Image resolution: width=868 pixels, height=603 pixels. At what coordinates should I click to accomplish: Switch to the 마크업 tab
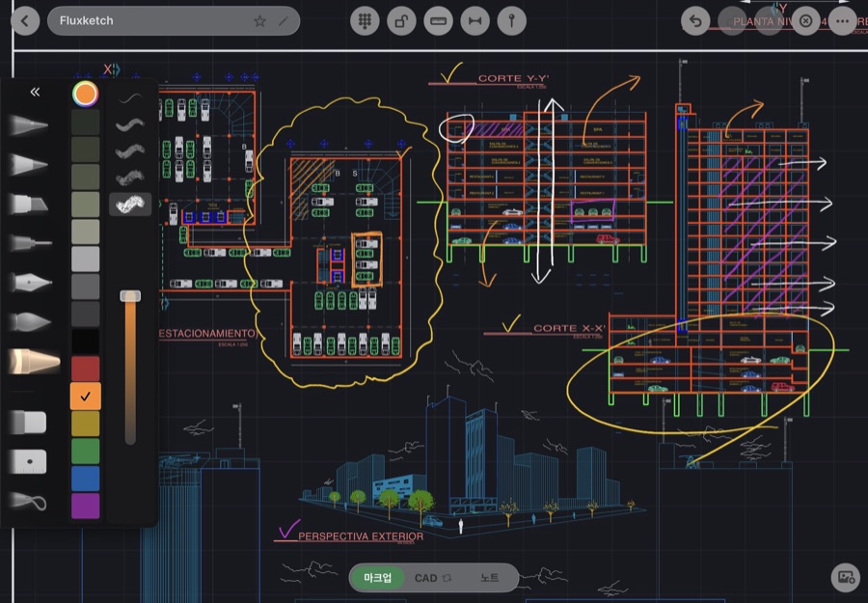click(377, 578)
